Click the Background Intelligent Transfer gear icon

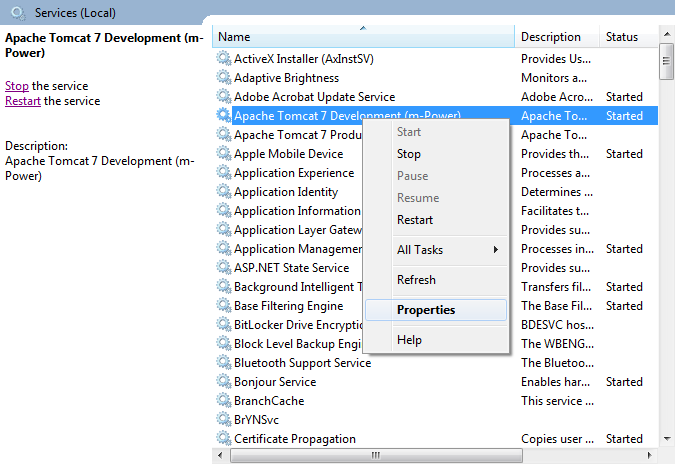223,286
